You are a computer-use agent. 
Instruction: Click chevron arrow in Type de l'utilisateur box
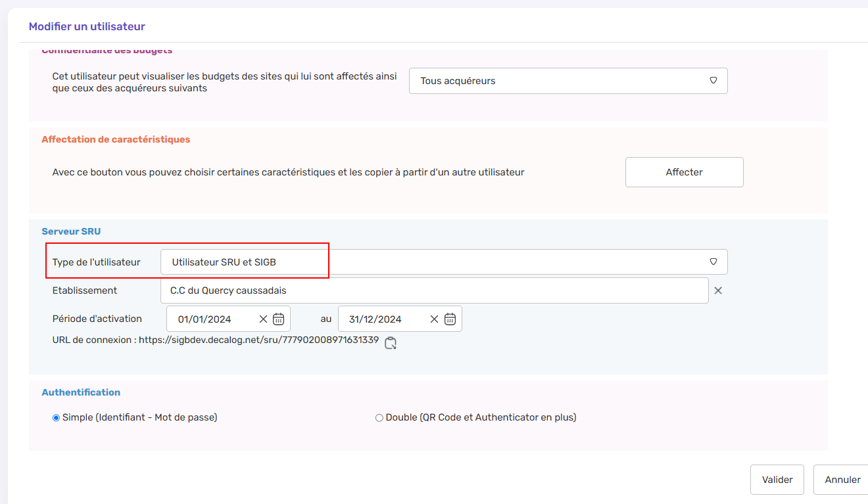click(x=713, y=262)
